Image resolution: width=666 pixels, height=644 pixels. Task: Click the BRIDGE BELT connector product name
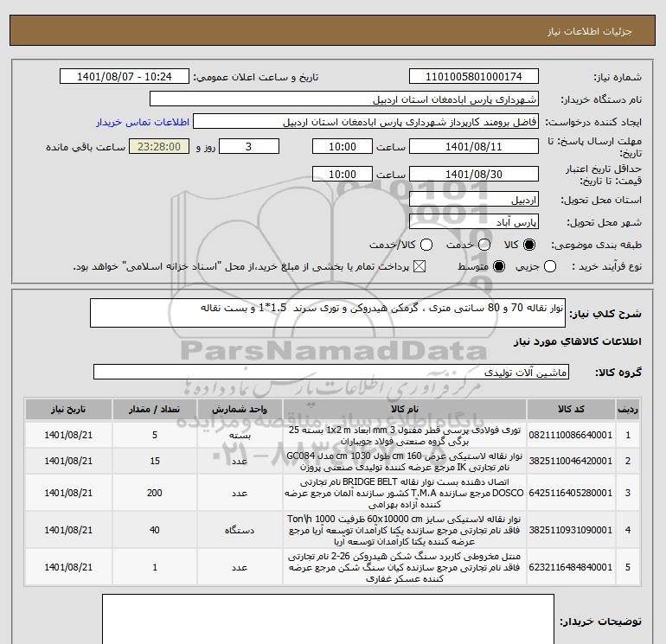point(405,494)
